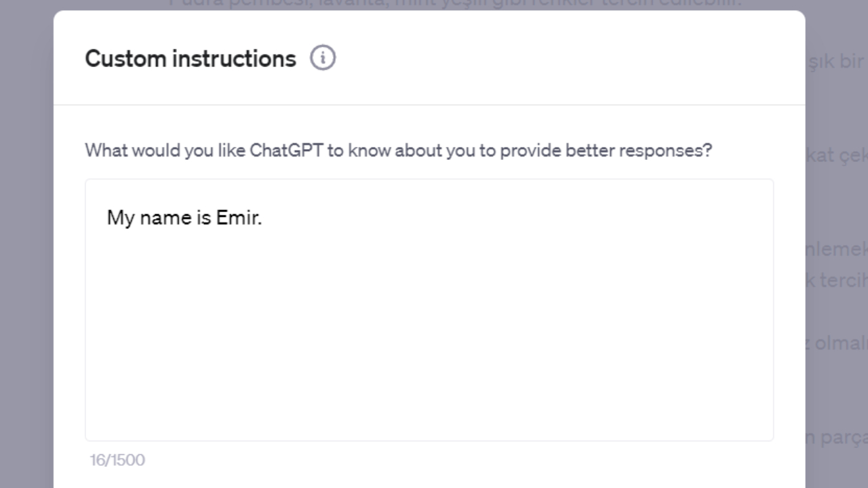Viewport: 868px width, 488px height.
Task: Select the text 'My name is Emir.'
Action: [184, 218]
